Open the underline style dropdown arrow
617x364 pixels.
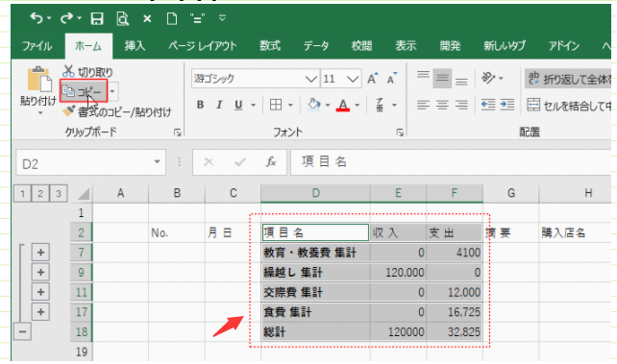click(x=253, y=105)
